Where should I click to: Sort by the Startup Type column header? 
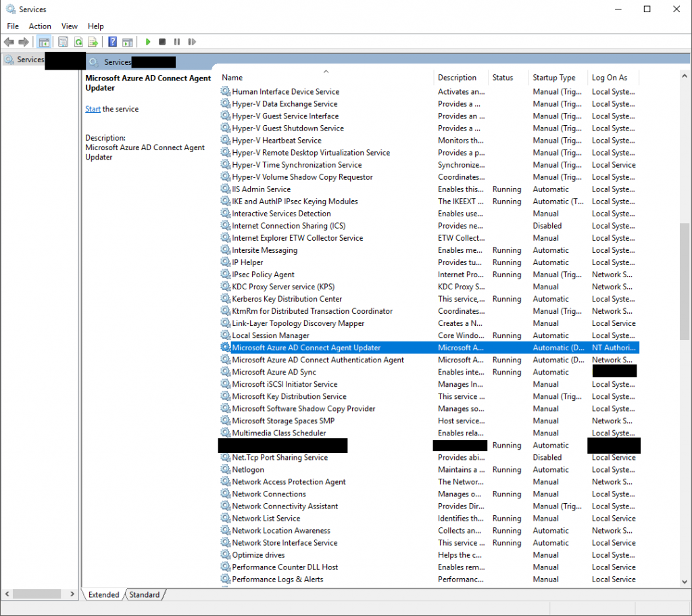click(x=558, y=77)
